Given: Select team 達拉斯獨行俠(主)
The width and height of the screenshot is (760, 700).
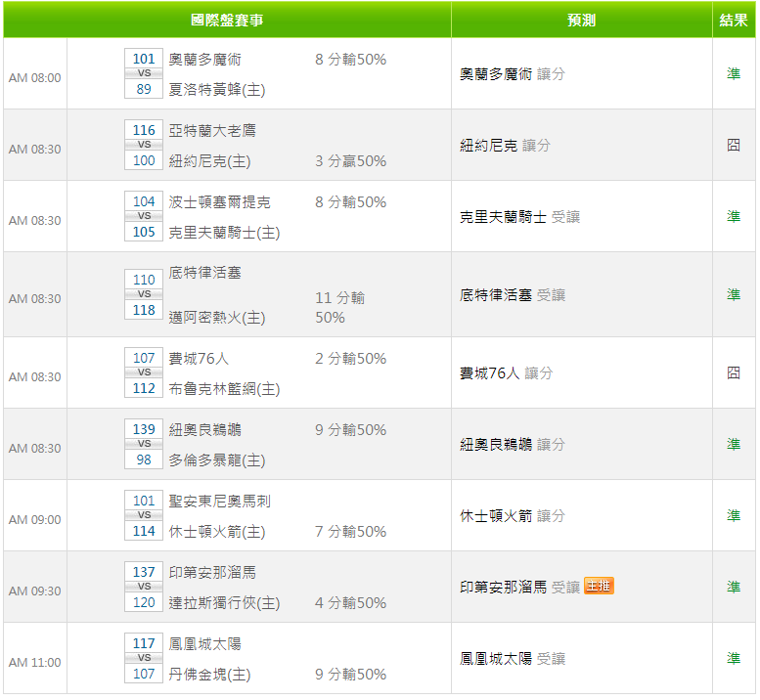Looking at the screenshot, I should point(224,602).
